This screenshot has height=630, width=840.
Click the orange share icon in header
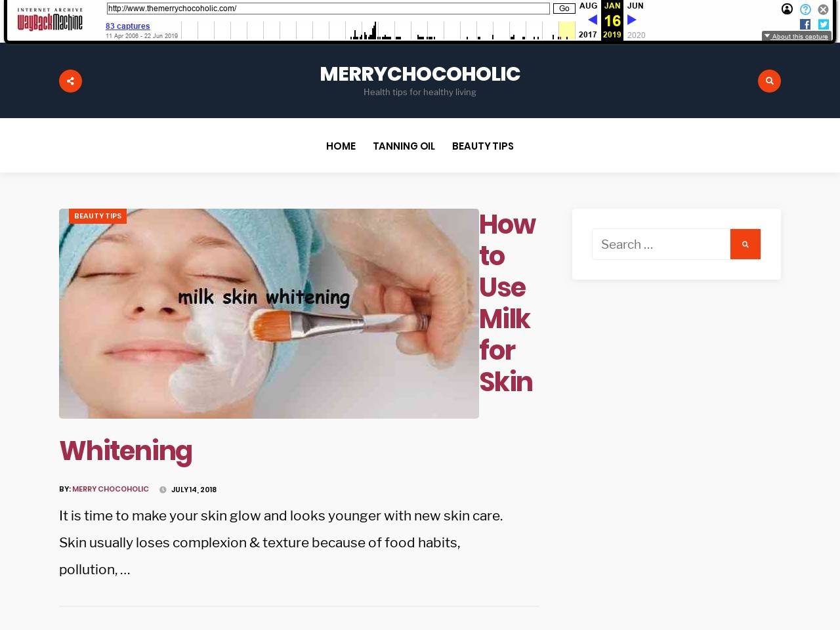[70, 81]
